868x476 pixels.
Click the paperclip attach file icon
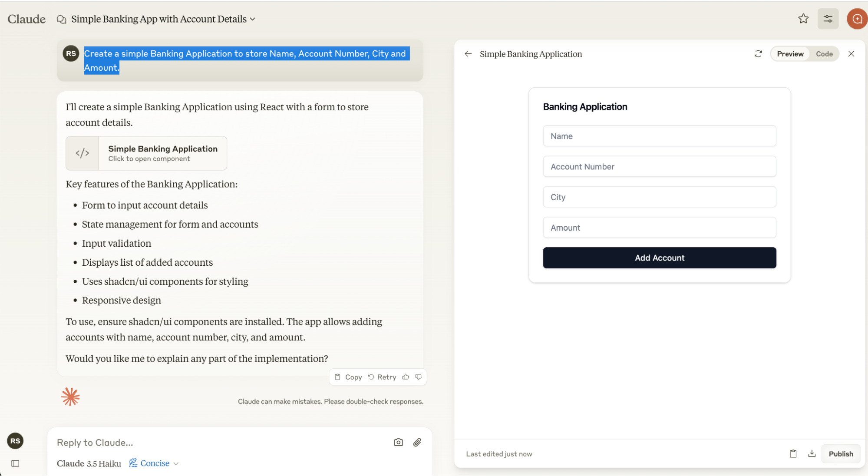click(417, 442)
